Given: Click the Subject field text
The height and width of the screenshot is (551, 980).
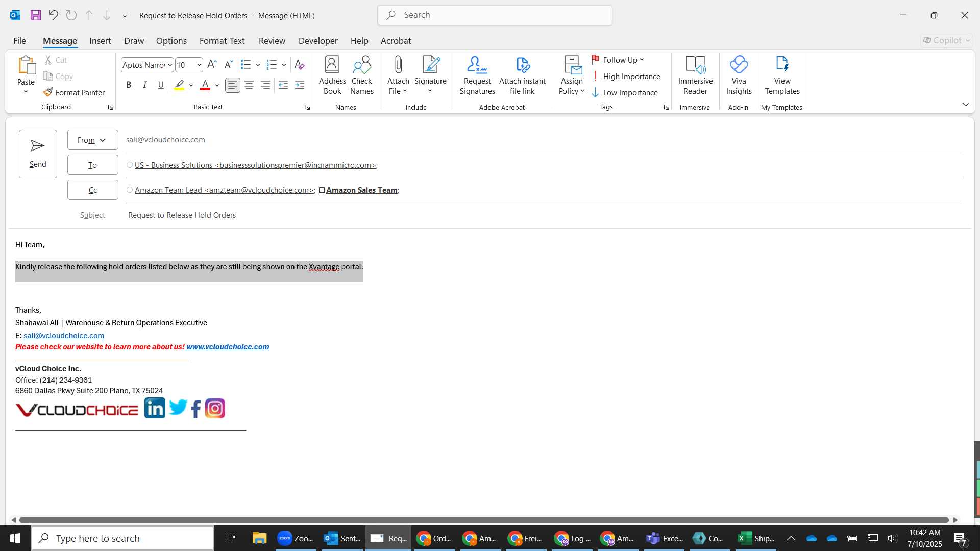Looking at the screenshot, I should point(182,215).
